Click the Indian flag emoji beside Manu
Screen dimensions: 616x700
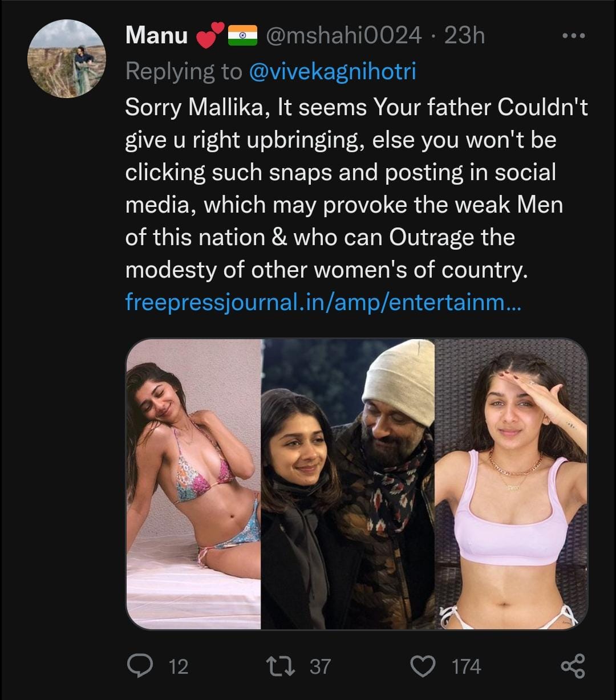(242, 36)
